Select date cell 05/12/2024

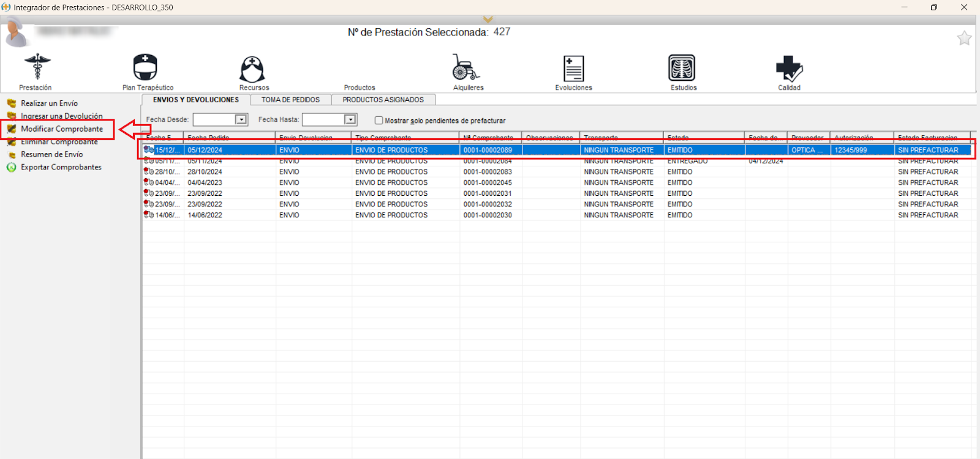(205, 150)
